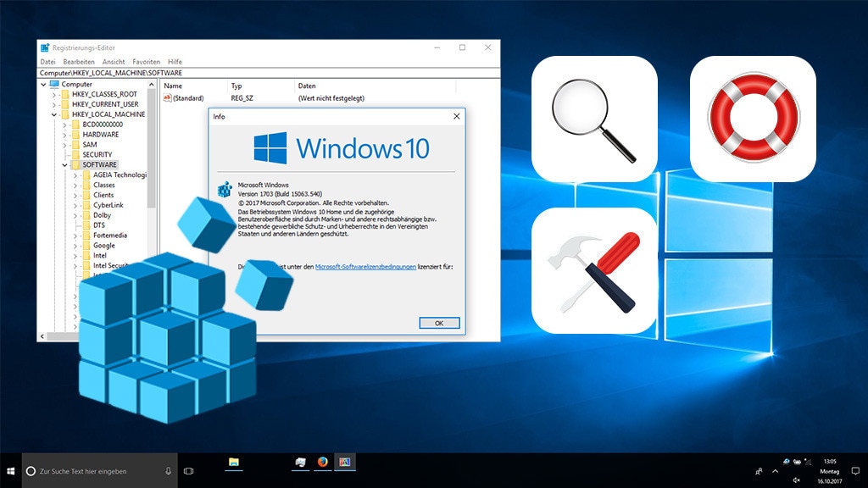Screen dimensions: 868x488
Task: Open the Action Center notification icon
Action: click(x=855, y=471)
